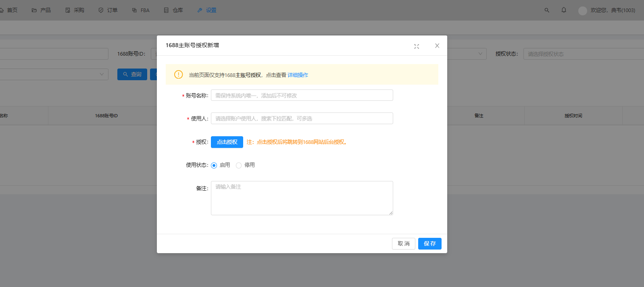
Task: Select the 停用 radio button
Action: click(239, 165)
